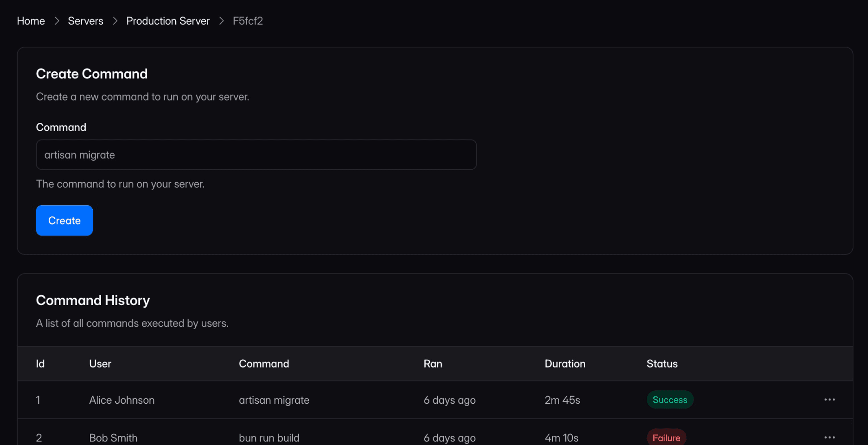
Task: Sort by the Duration column header
Action: point(565,364)
